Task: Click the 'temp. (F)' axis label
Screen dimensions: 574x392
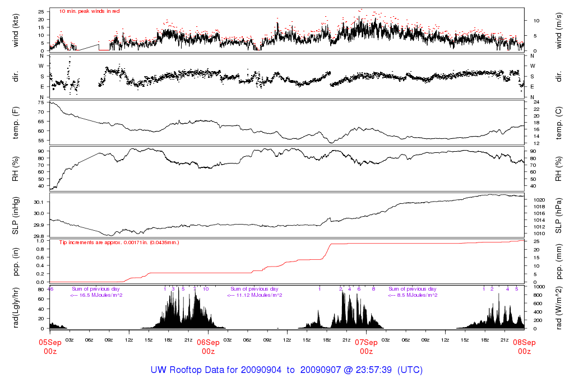Action: coord(16,123)
